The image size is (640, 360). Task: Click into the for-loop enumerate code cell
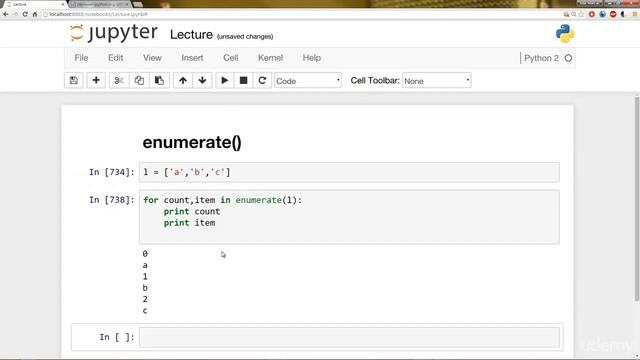[x=349, y=217]
